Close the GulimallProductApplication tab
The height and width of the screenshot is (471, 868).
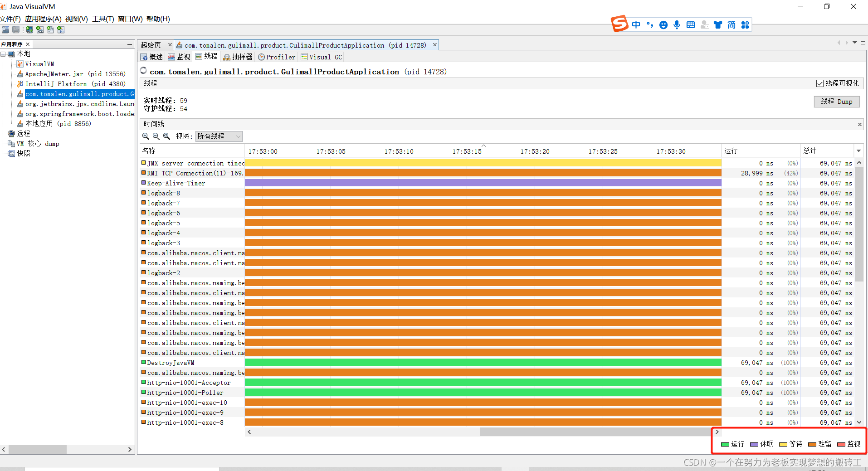click(x=435, y=45)
